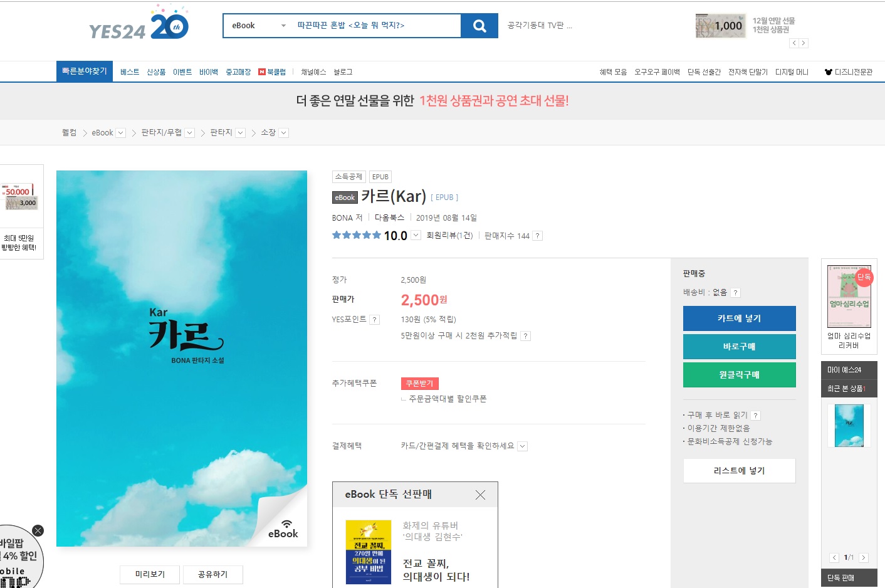Go to next recently-viewed page arrow

pos(864,558)
